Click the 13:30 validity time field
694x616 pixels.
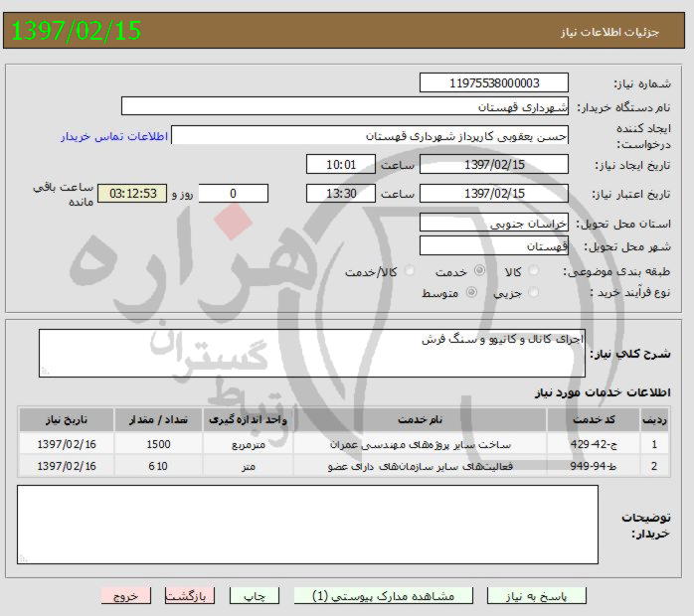[x=341, y=194]
